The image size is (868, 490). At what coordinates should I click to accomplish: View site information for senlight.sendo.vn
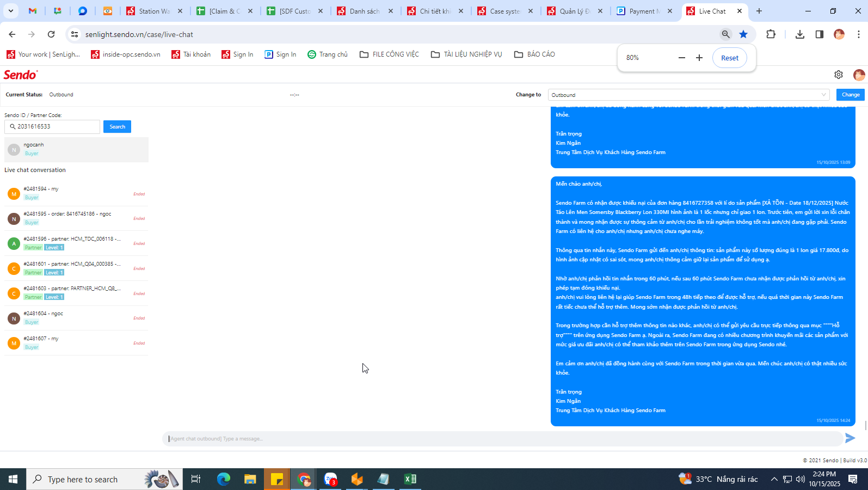click(x=75, y=34)
